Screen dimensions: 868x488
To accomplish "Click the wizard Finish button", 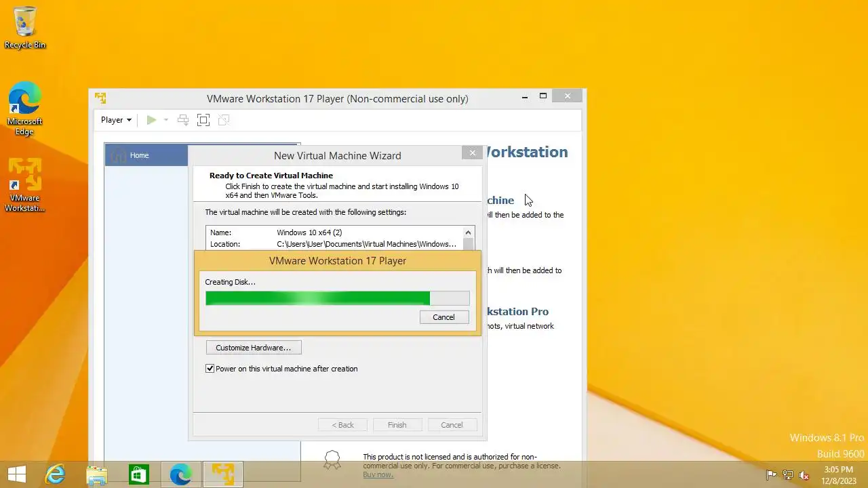I will 397,425.
